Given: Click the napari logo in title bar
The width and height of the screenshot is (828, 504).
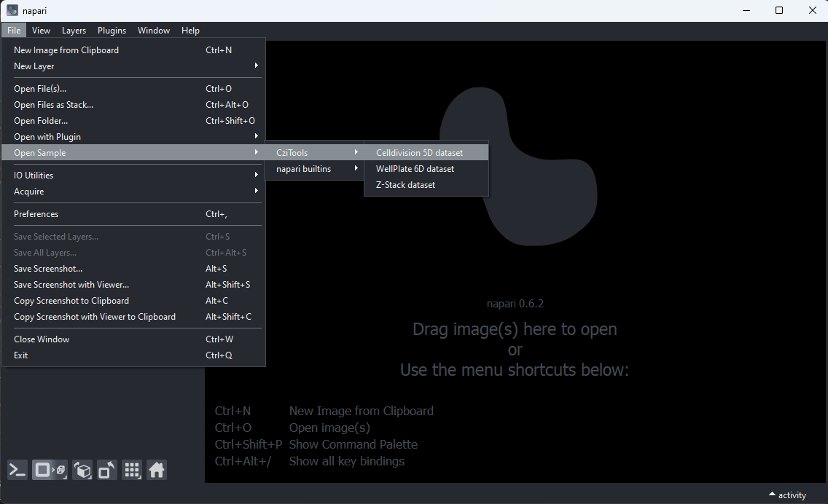Looking at the screenshot, I should [12, 10].
